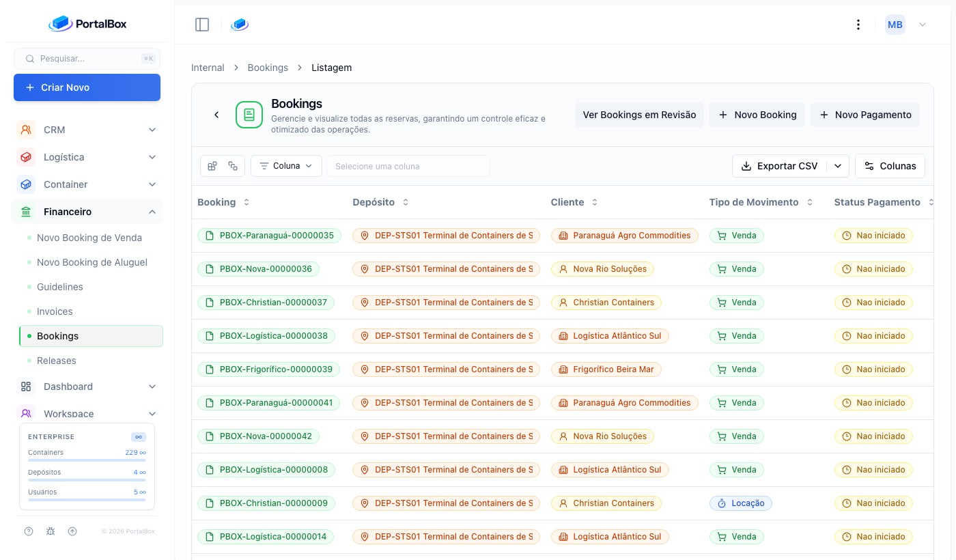Click the Novo Booking button
956x560 pixels.
tap(757, 115)
